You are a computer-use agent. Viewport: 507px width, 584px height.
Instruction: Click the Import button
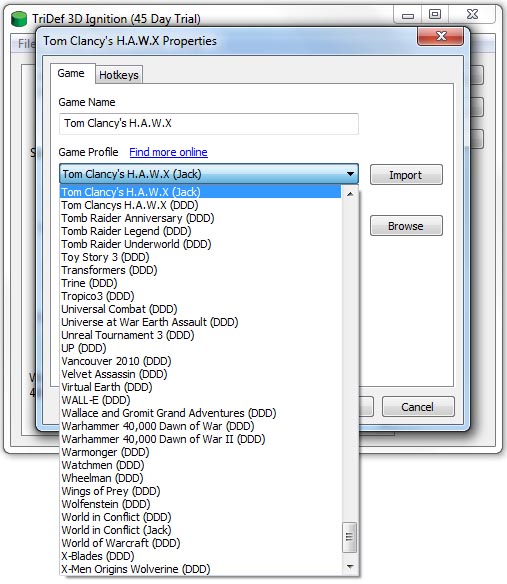pos(406,175)
